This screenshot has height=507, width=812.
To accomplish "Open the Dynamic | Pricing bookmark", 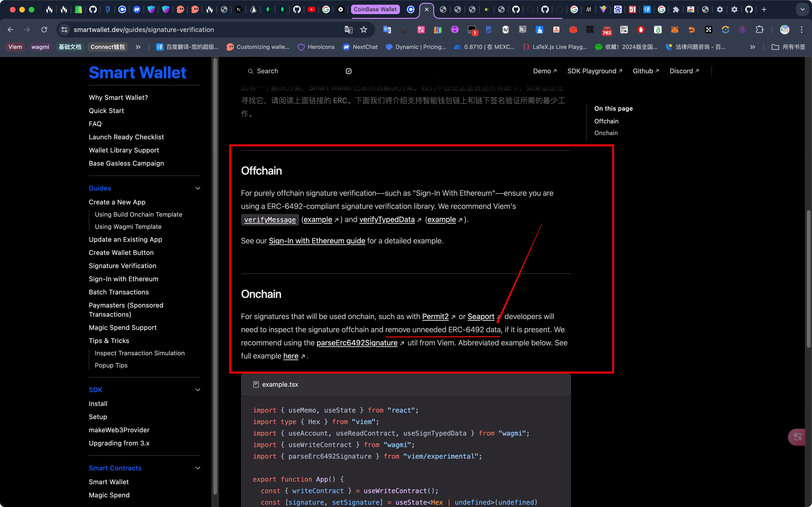I will [x=416, y=47].
